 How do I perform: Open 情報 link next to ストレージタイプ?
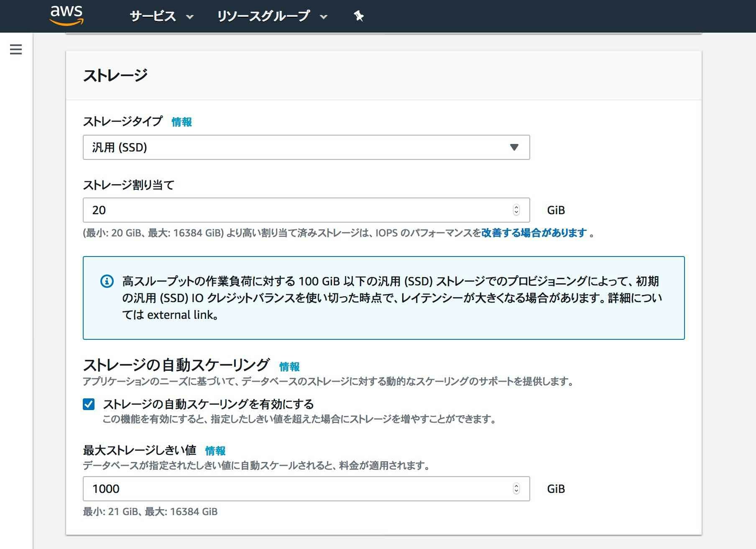[181, 122]
